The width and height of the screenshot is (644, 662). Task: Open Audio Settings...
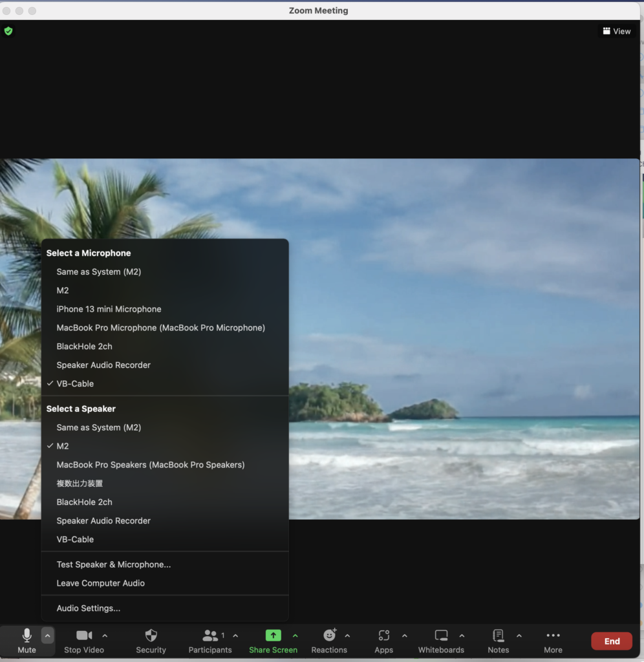pos(165,608)
